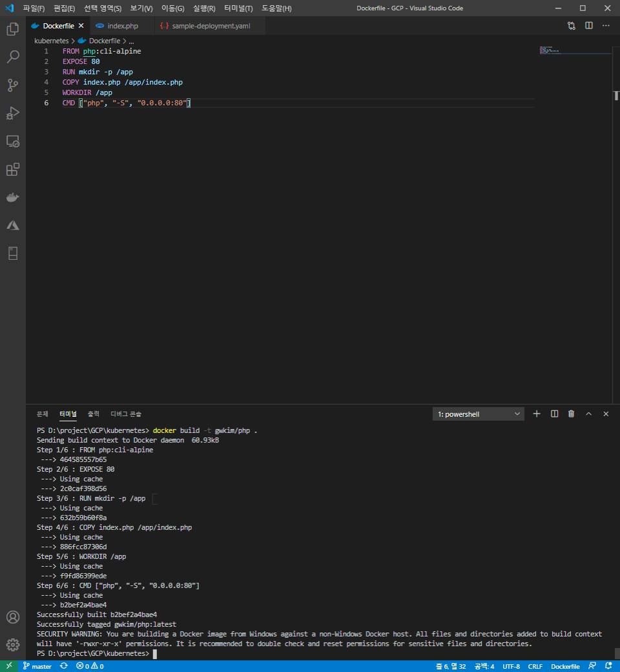Image resolution: width=620 pixels, height=672 pixels.
Task: Click the editor vertical scrollbar marker
Action: (616, 95)
